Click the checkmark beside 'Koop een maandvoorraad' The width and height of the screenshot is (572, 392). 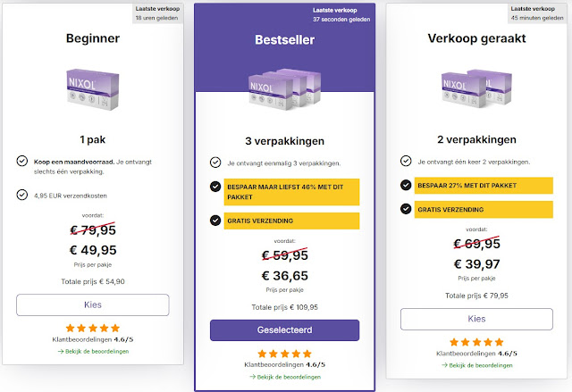[x=22, y=161]
